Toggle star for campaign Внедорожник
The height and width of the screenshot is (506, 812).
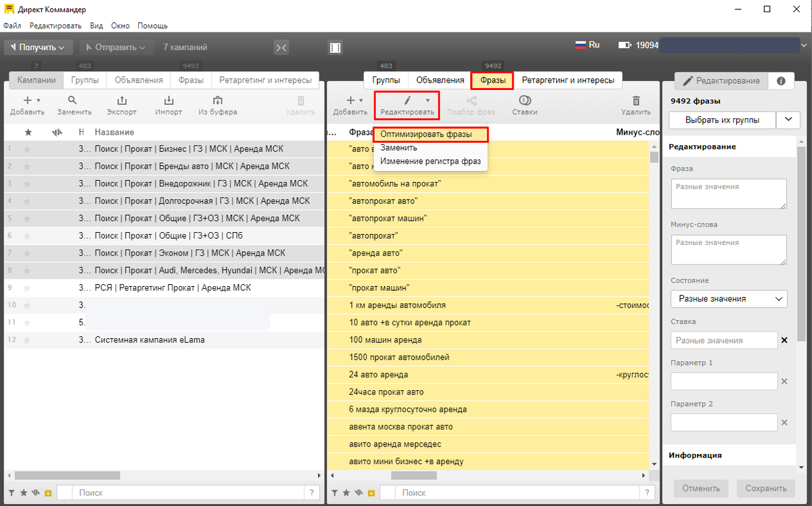pyautogui.click(x=28, y=183)
